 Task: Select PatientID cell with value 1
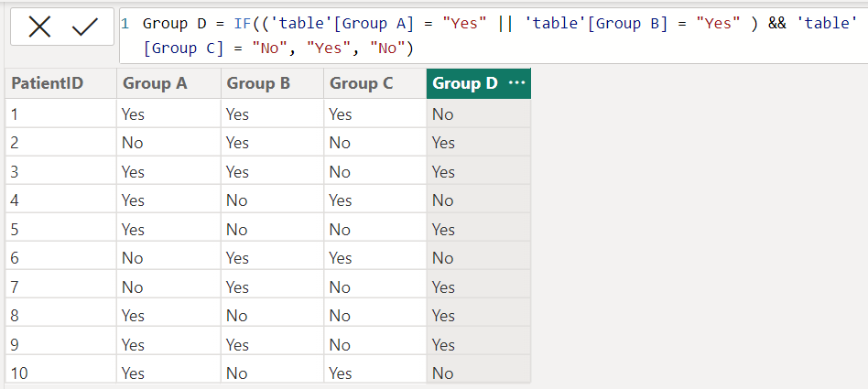(61, 114)
